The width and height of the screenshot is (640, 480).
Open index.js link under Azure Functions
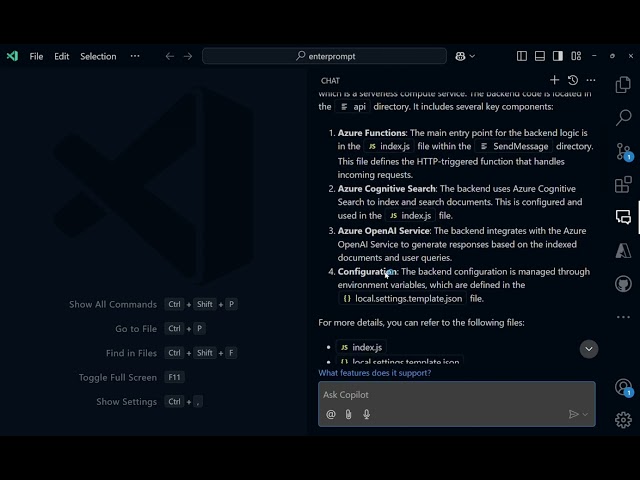point(389,146)
